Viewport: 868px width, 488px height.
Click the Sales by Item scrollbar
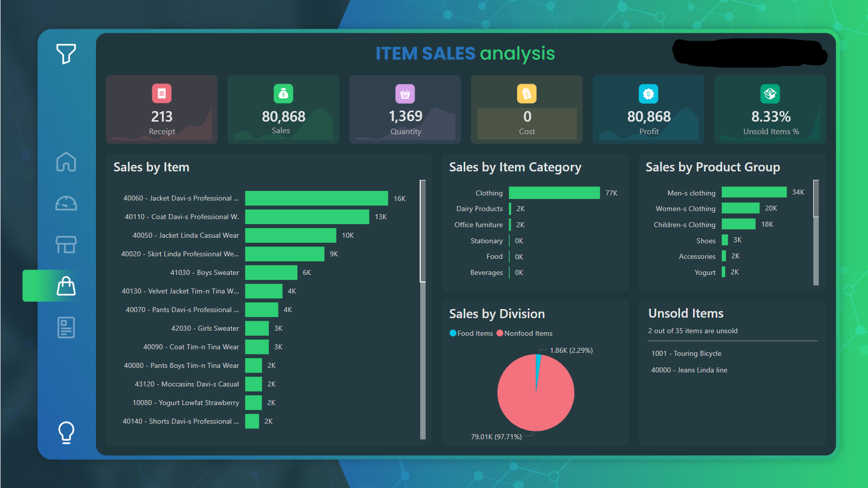(x=423, y=231)
